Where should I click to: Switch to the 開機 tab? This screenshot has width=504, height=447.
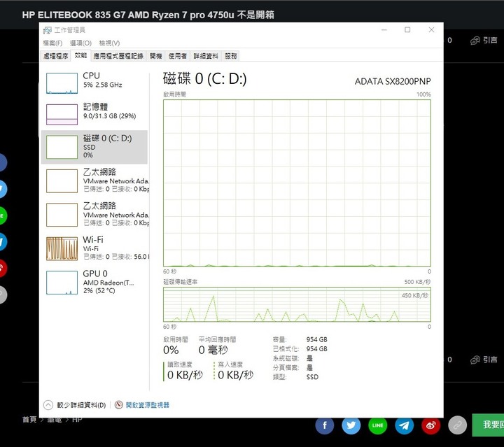(156, 56)
